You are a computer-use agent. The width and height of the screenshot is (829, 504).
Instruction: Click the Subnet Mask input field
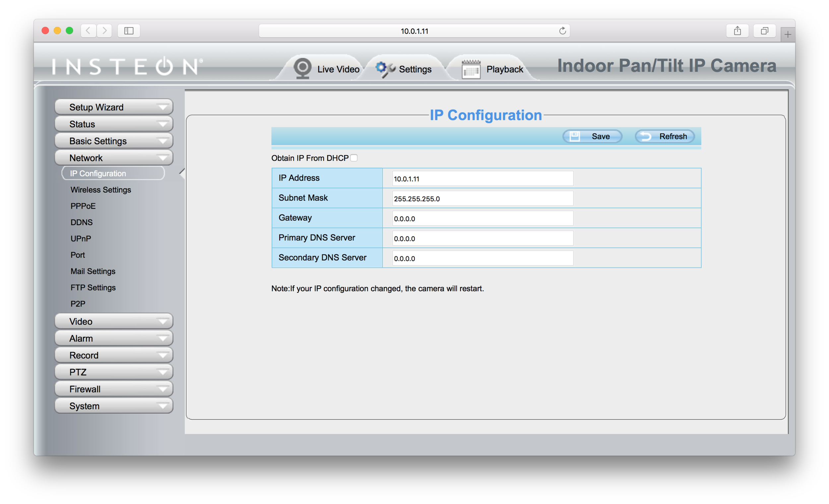[483, 198]
